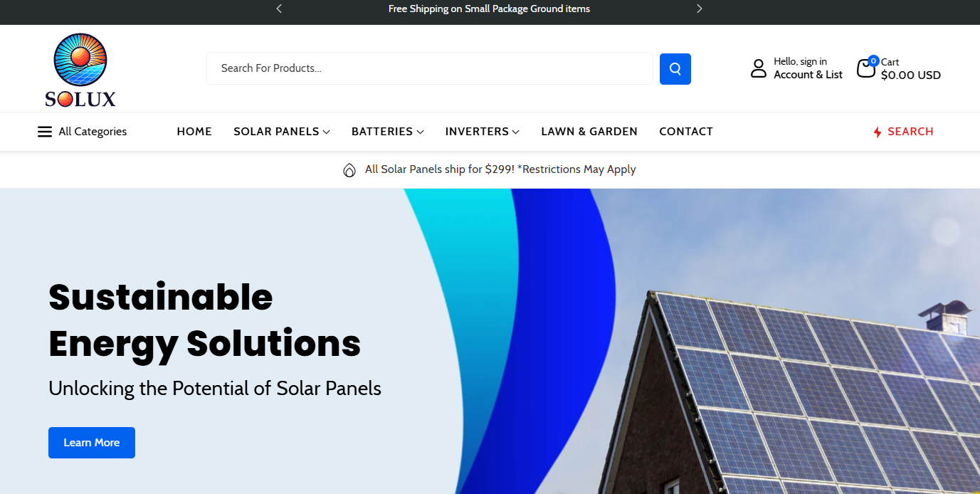Click the droplet icon beside shipping notice
Screen dimensions: 980x494
tap(349, 170)
